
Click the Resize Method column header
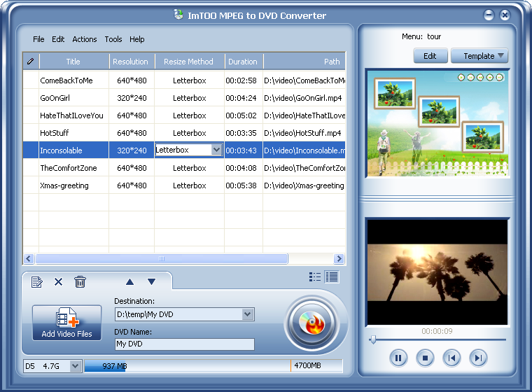click(188, 62)
